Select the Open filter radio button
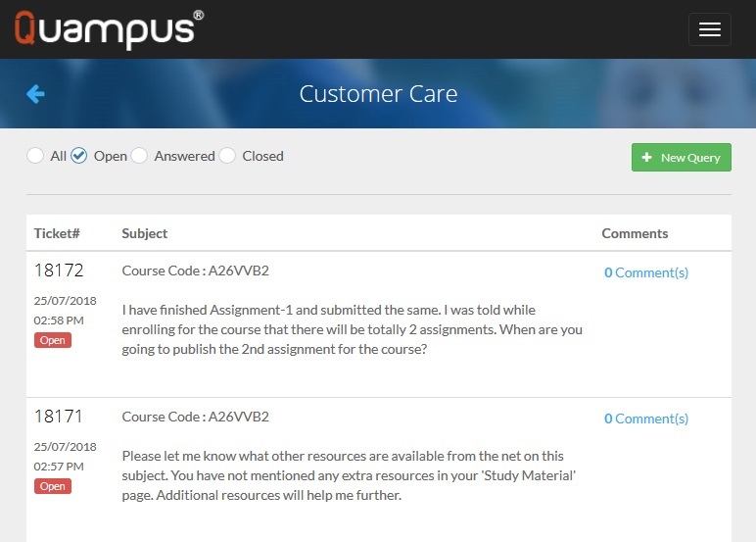Viewport: 756px width, 542px height. [79, 156]
